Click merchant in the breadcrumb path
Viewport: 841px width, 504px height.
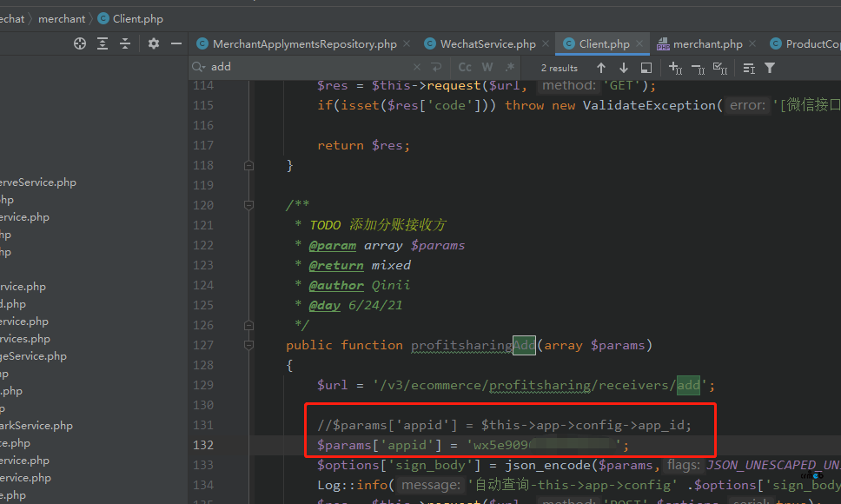[62, 18]
